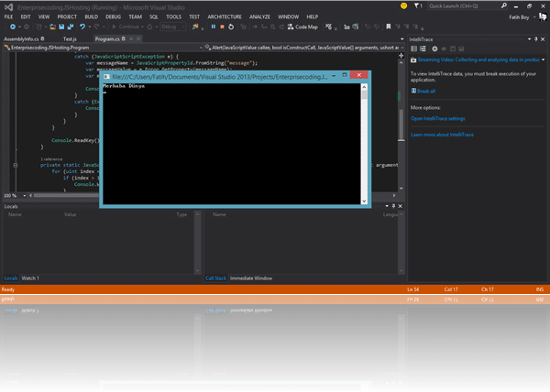Open IntelliTrace window options dropdown arrow
Image resolution: width=550 pixels, height=392 pixels.
pos(529,39)
